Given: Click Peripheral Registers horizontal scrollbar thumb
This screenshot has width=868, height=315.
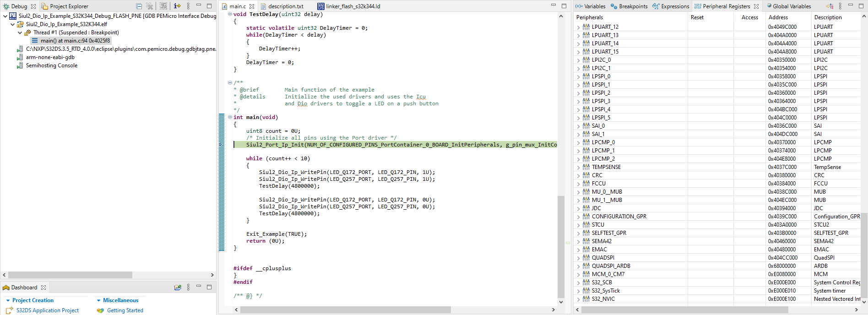Looking at the screenshot, I should click(685, 310).
